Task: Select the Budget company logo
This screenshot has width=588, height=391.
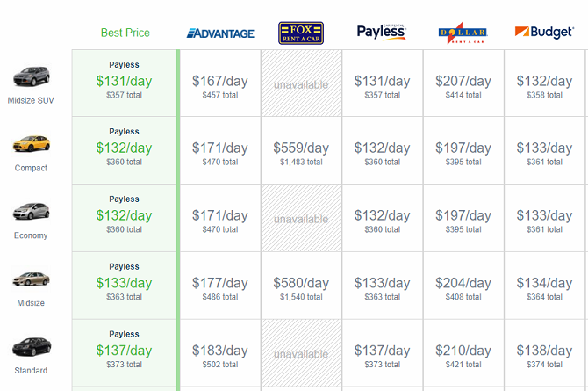Action: [x=544, y=33]
